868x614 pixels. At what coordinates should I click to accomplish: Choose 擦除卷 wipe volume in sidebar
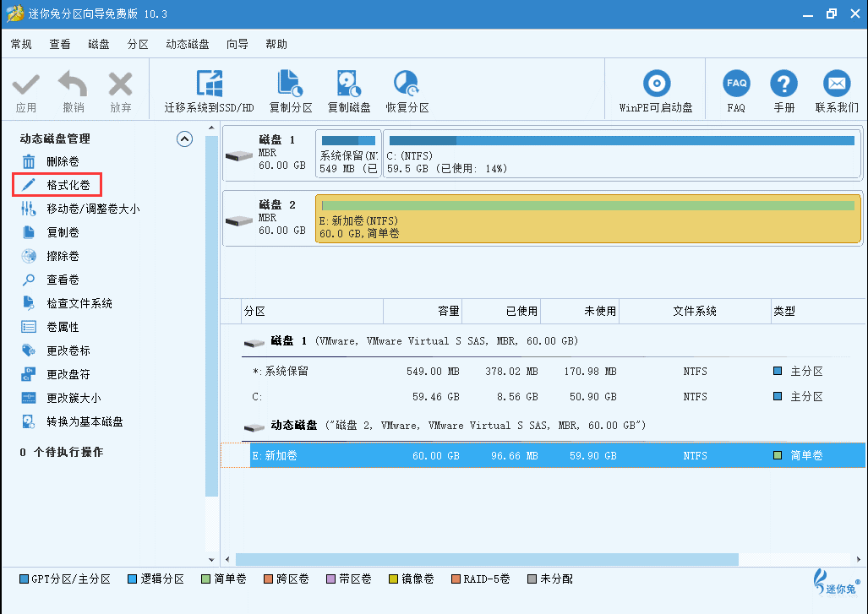(51, 256)
